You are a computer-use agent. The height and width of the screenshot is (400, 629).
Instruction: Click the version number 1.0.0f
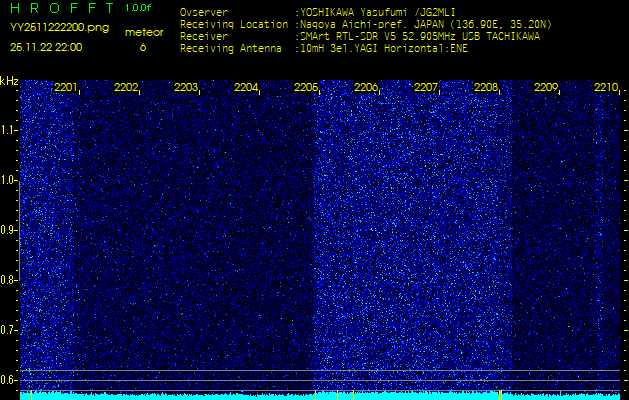click(x=138, y=8)
